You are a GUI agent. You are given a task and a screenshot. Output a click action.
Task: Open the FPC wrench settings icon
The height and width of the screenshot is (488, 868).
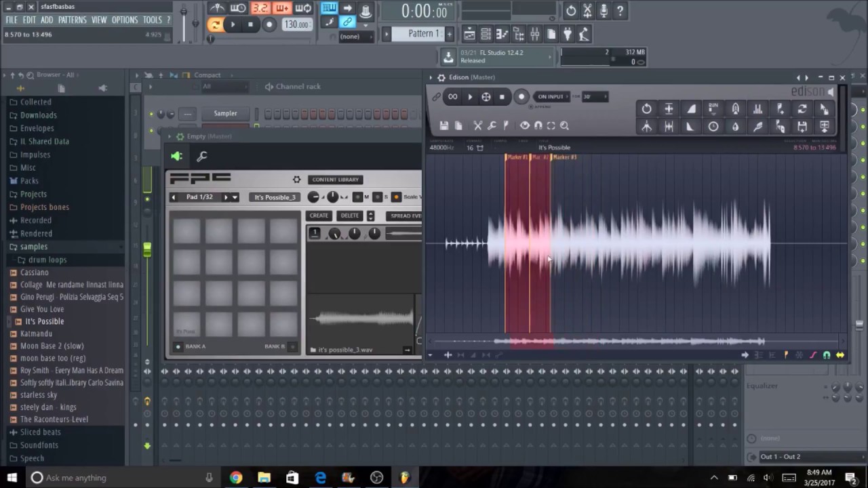click(x=201, y=157)
